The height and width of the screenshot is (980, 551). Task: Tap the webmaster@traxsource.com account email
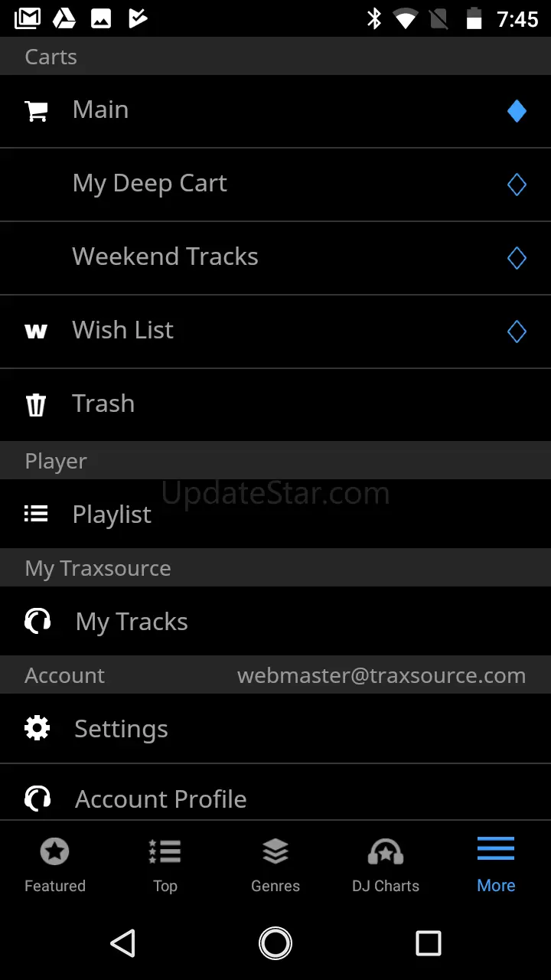click(x=381, y=675)
